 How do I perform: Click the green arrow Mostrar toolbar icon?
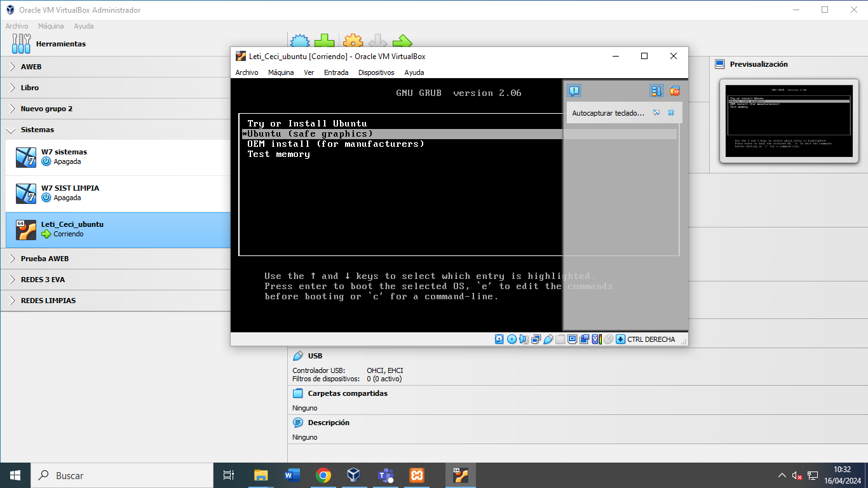point(402,42)
